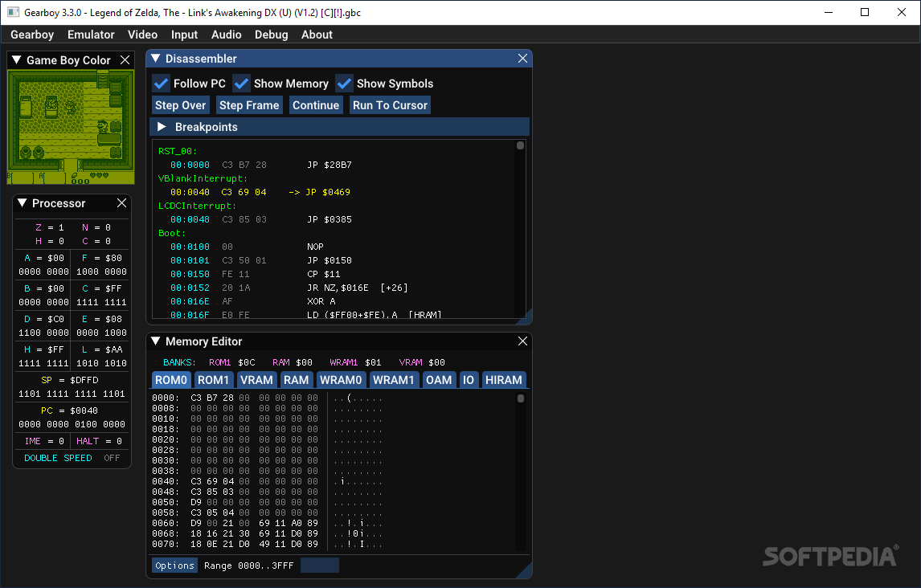Click the Disassembler vertical scrollbar handle

[521, 145]
